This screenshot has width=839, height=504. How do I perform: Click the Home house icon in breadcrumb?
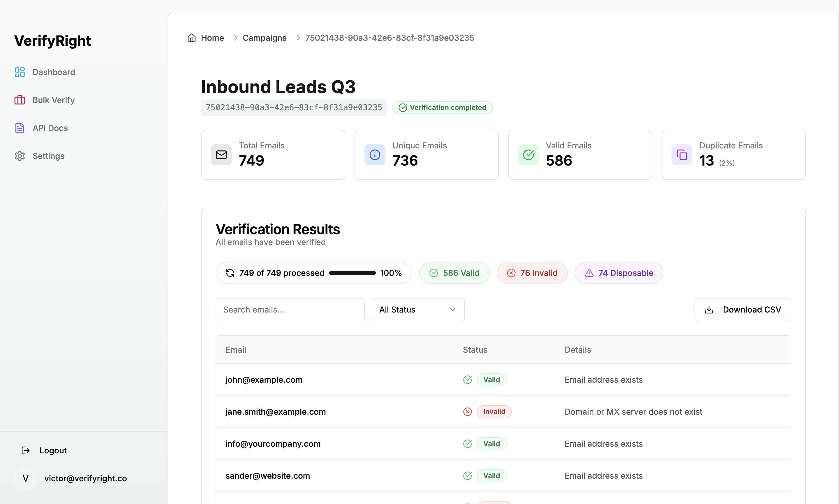coord(192,38)
